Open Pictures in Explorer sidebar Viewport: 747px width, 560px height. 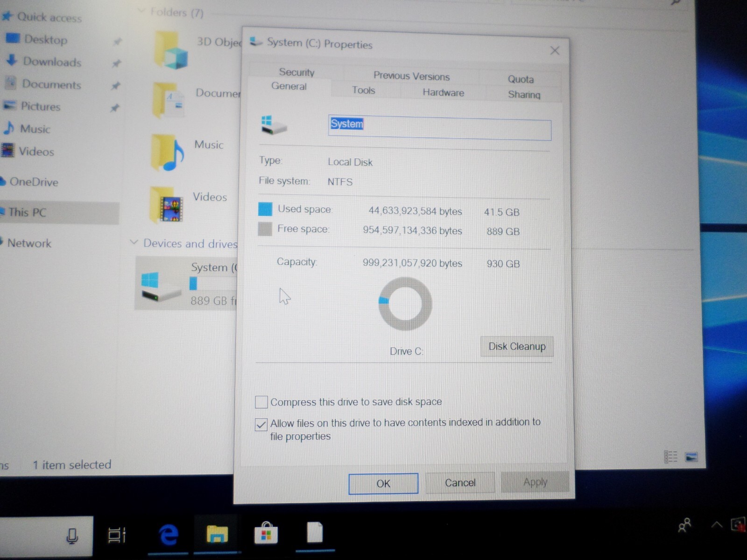(x=40, y=106)
